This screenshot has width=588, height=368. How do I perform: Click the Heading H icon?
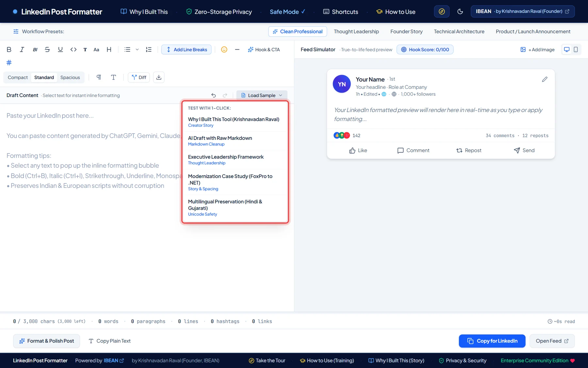(x=109, y=50)
